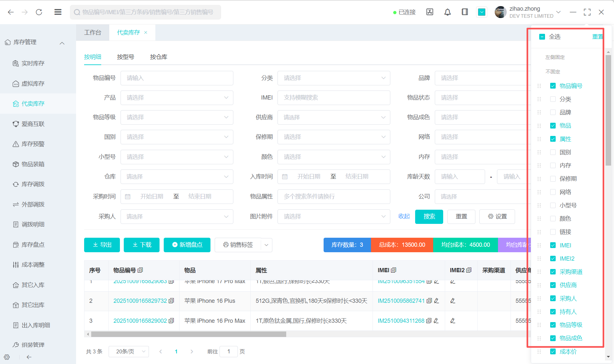Collapse the 库存管理 sidebar section
This screenshot has width=614, height=364.
click(x=62, y=43)
